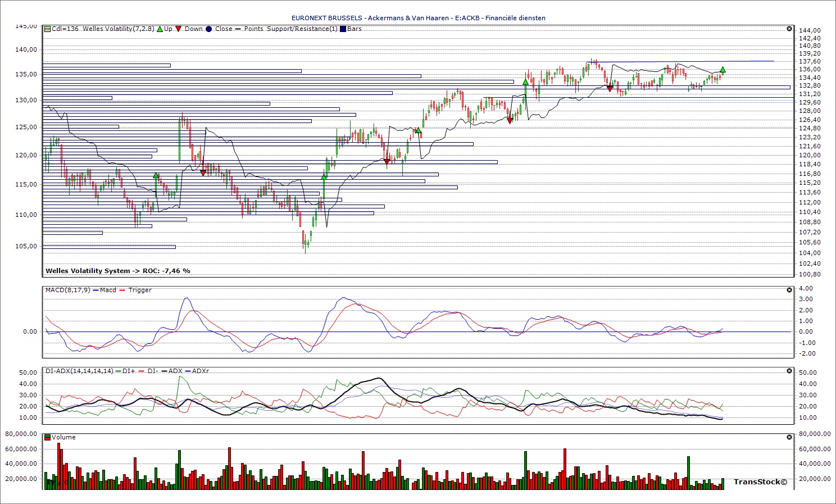
Task: Click the 0.00 MACD left axis label
Action: (x=30, y=332)
